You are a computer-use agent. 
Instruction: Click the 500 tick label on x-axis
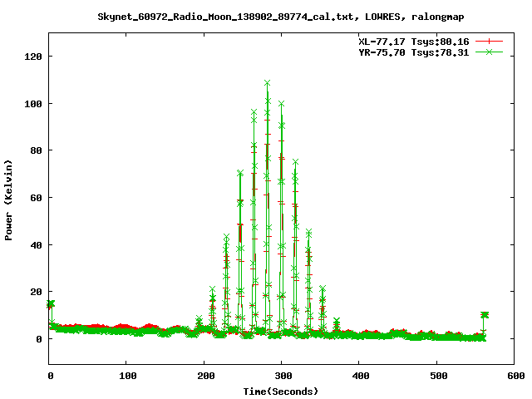pyautogui.click(x=436, y=377)
